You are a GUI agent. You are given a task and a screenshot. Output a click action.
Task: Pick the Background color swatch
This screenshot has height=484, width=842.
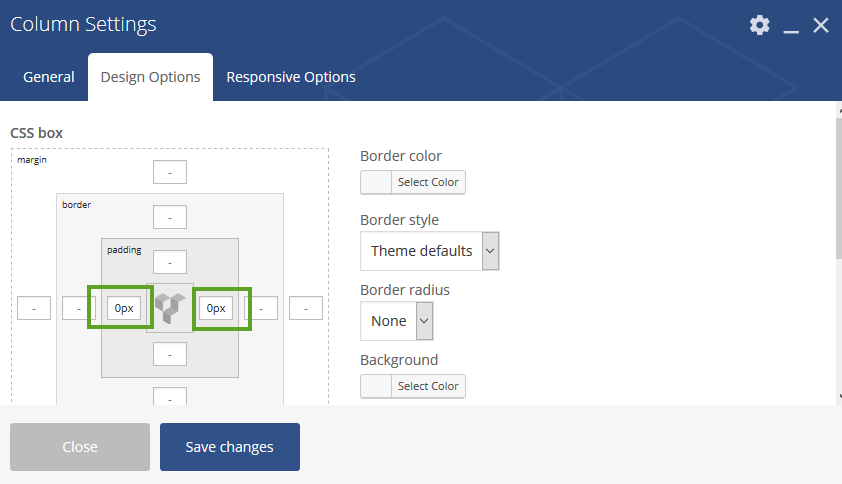tap(376, 386)
